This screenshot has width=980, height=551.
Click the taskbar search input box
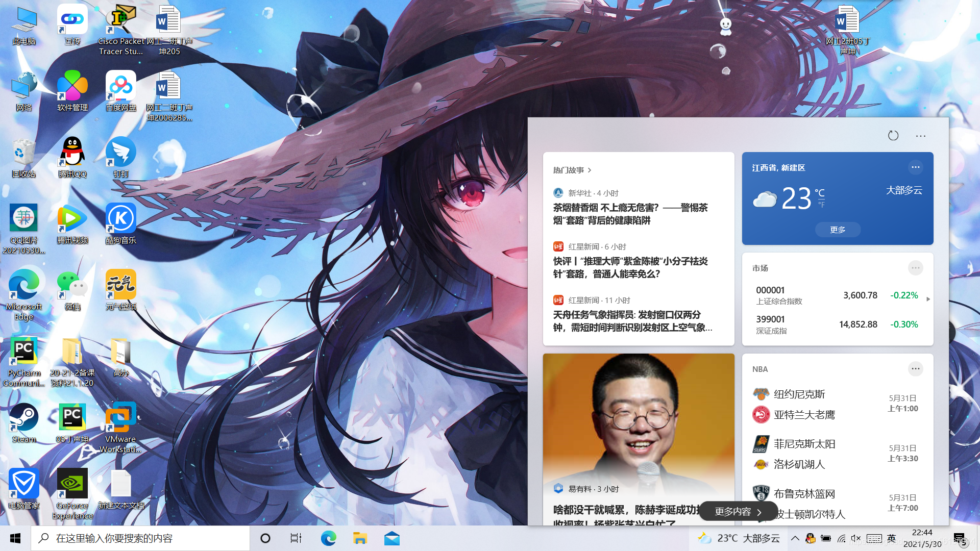[x=140, y=538]
